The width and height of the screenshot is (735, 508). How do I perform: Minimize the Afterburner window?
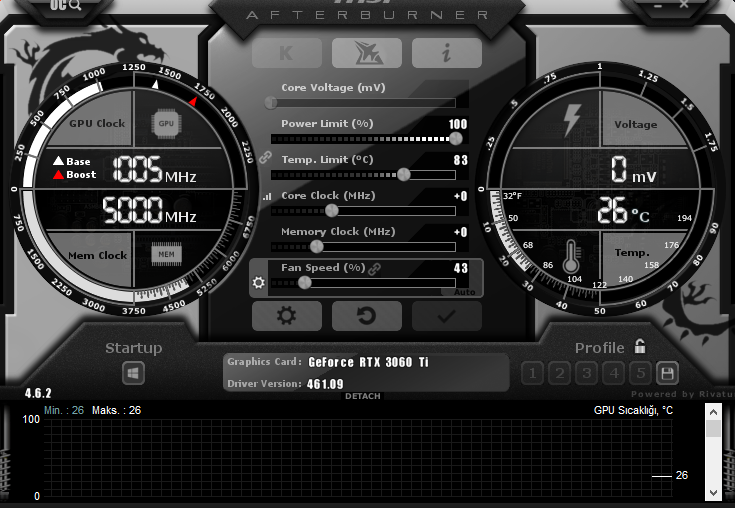[x=658, y=6]
